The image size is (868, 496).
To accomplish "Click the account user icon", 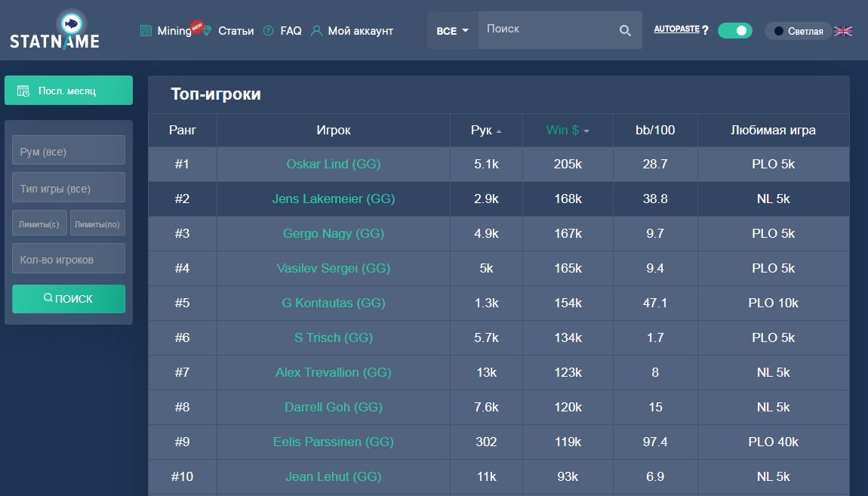I will [316, 31].
